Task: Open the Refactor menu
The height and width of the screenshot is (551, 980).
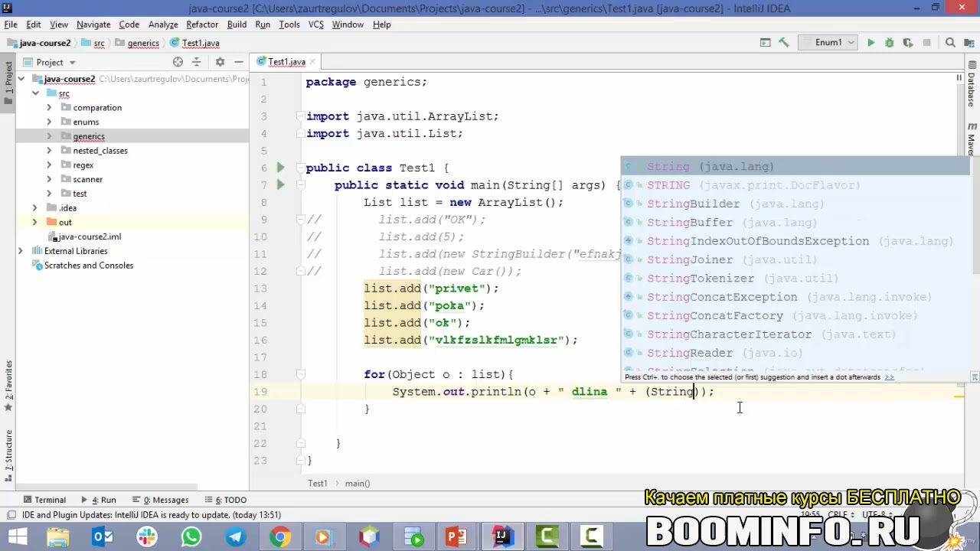Action: 202,24
